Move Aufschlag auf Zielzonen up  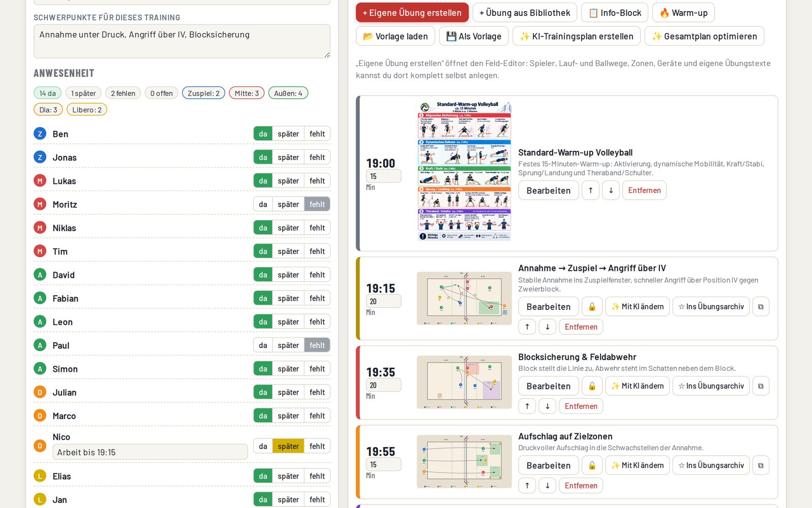coord(527,486)
